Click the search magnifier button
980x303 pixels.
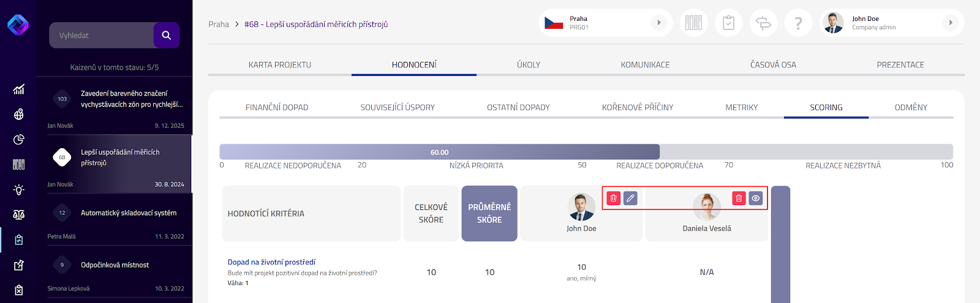[166, 36]
